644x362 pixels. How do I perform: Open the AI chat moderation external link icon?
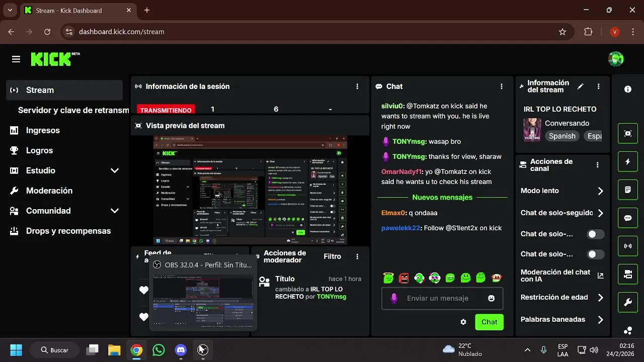pyautogui.click(x=600, y=276)
